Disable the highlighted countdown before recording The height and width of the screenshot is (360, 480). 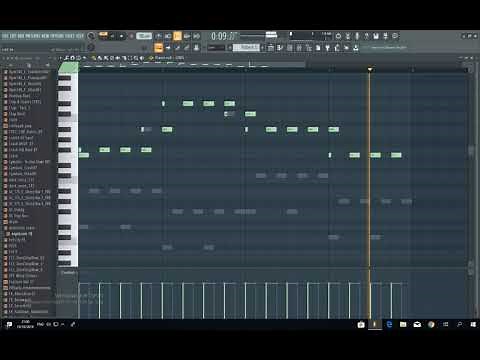[177, 36]
